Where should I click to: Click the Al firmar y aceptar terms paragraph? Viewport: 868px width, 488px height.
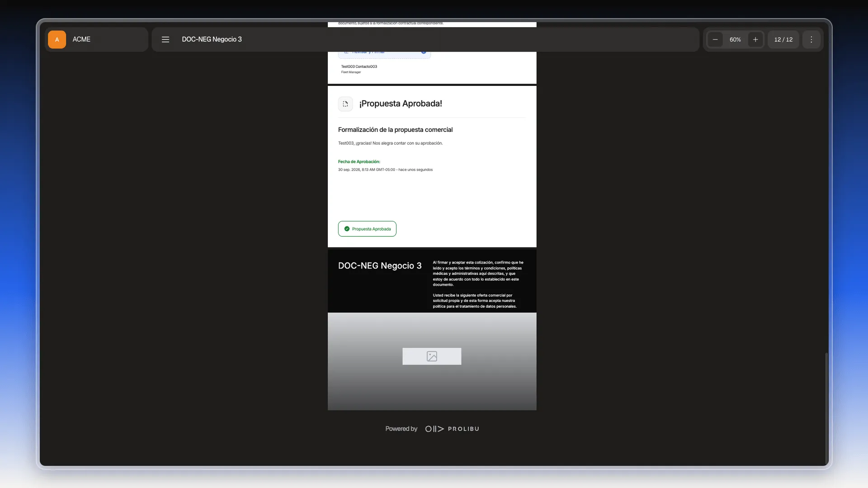[x=478, y=273]
